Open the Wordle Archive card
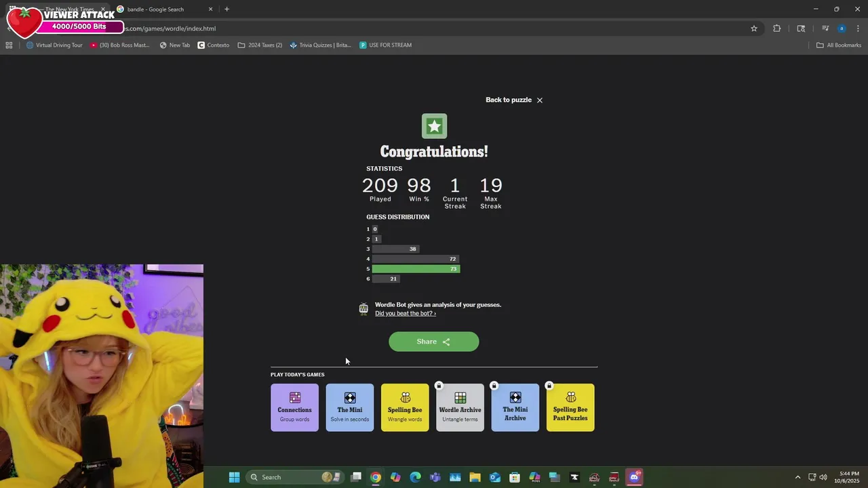The height and width of the screenshot is (488, 868). [x=460, y=407]
